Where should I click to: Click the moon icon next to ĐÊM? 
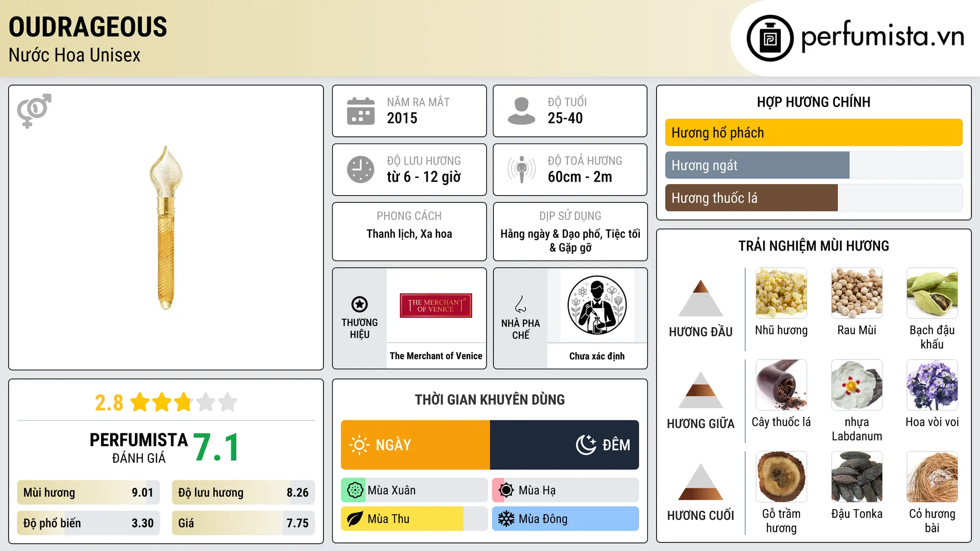pos(586,445)
